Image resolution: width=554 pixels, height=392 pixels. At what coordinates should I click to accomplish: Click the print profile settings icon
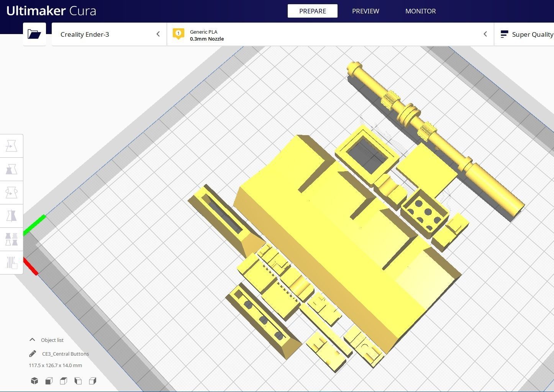(505, 34)
